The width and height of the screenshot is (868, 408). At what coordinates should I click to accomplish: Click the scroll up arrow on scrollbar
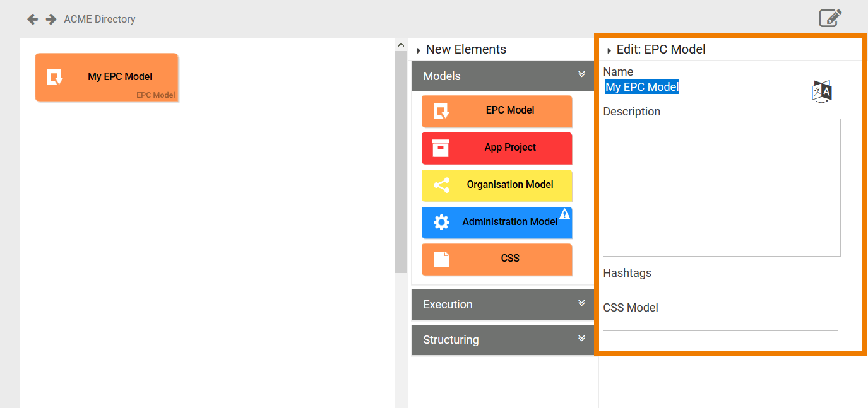(x=400, y=44)
